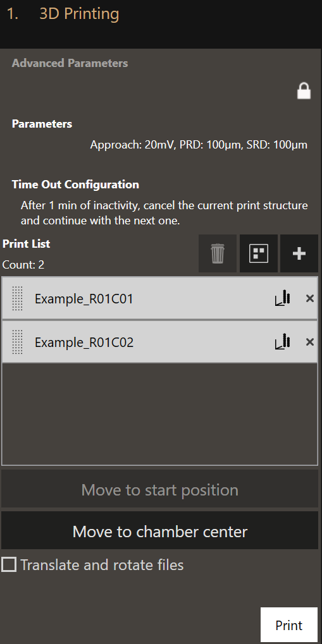Open structure chart icon for Example_R01C01
Viewport: 322px width, 644px height.
(283, 298)
